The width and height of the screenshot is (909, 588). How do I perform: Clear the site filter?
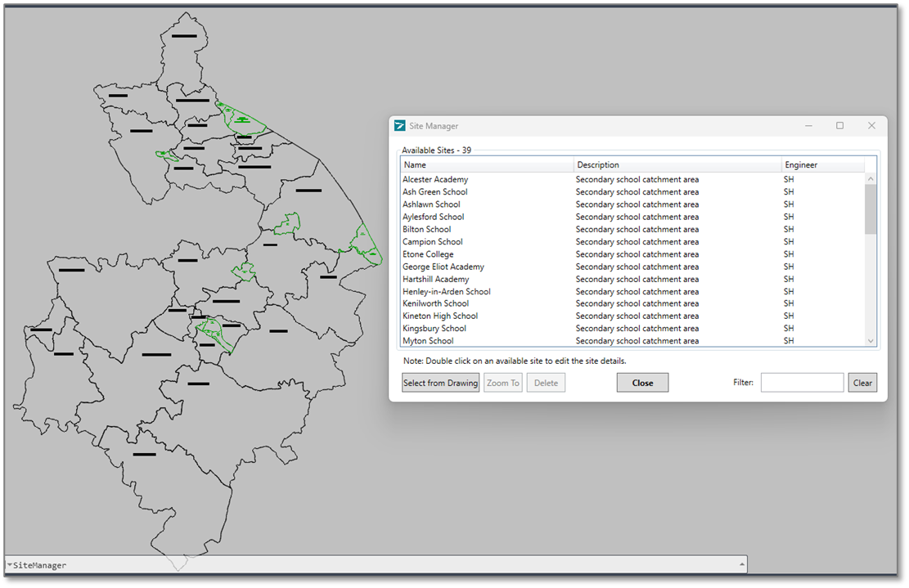click(x=862, y=383)
